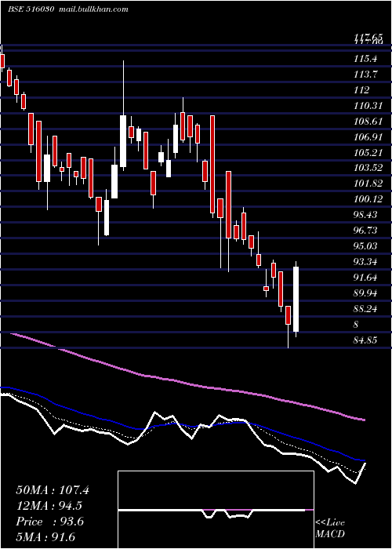Select the 113.7 price axis label
This screenshot has height=549, width=392.
coord(366,75)
